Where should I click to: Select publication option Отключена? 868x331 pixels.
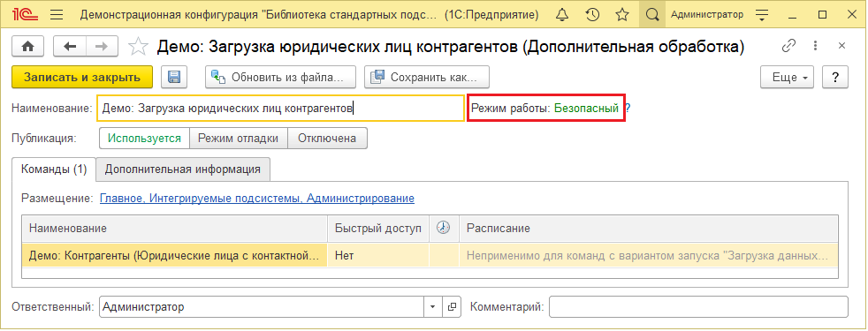tap(327, 139)
